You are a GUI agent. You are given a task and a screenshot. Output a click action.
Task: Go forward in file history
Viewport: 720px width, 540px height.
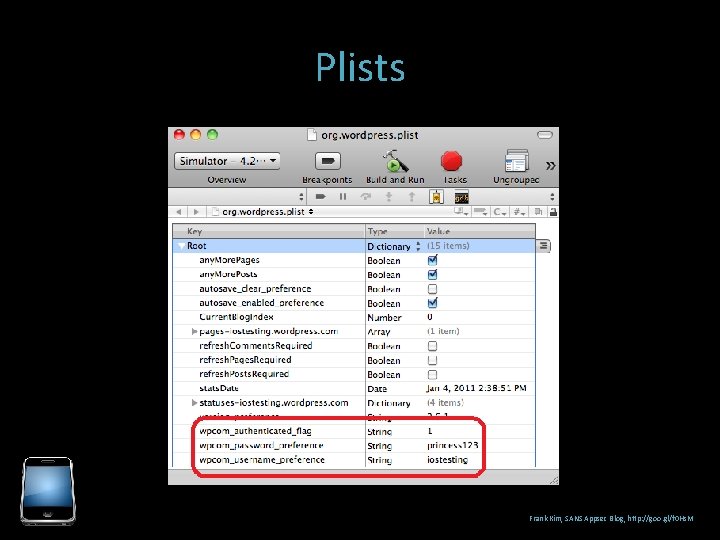(x=196, y=212)
